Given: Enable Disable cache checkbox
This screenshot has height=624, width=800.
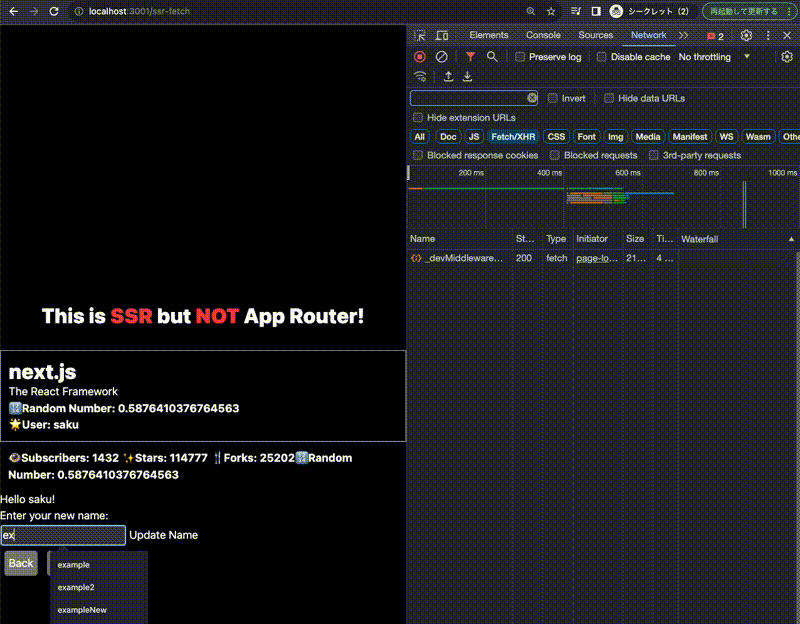Looking at the screenshot, I should (x=602, y=57).
